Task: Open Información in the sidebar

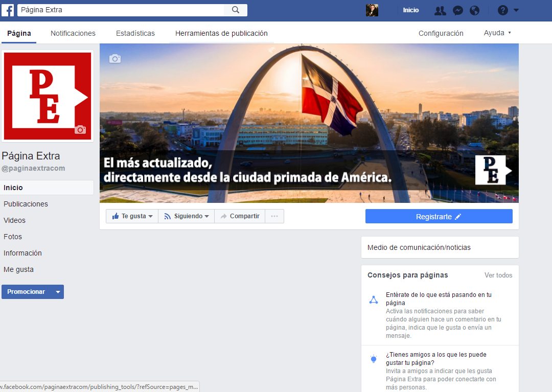Action: (x=22, y=253)
